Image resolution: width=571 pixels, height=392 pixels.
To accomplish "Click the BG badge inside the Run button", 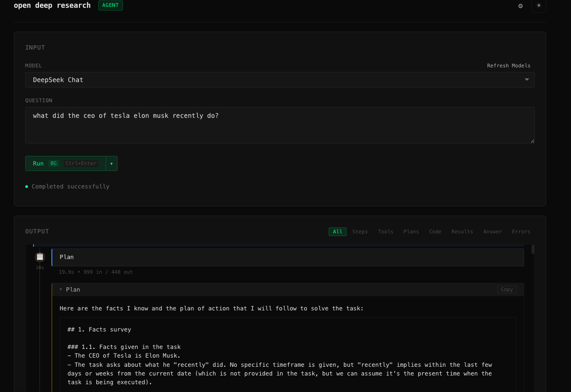I will [x=54, y=163].
